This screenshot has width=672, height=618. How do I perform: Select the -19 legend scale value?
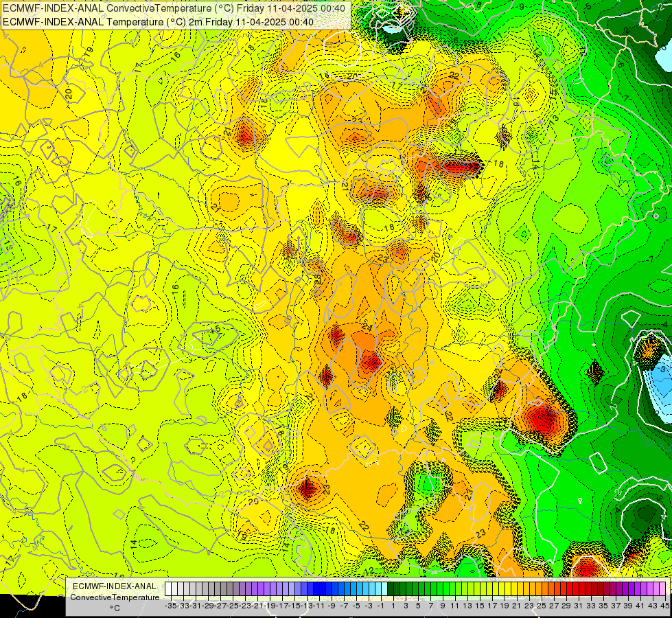point(270,606)
